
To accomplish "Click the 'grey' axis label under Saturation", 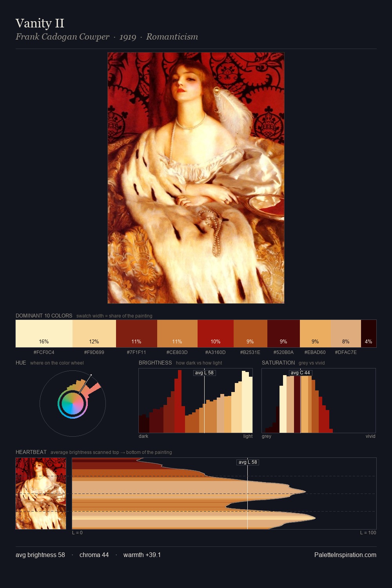I will (267, 436).
